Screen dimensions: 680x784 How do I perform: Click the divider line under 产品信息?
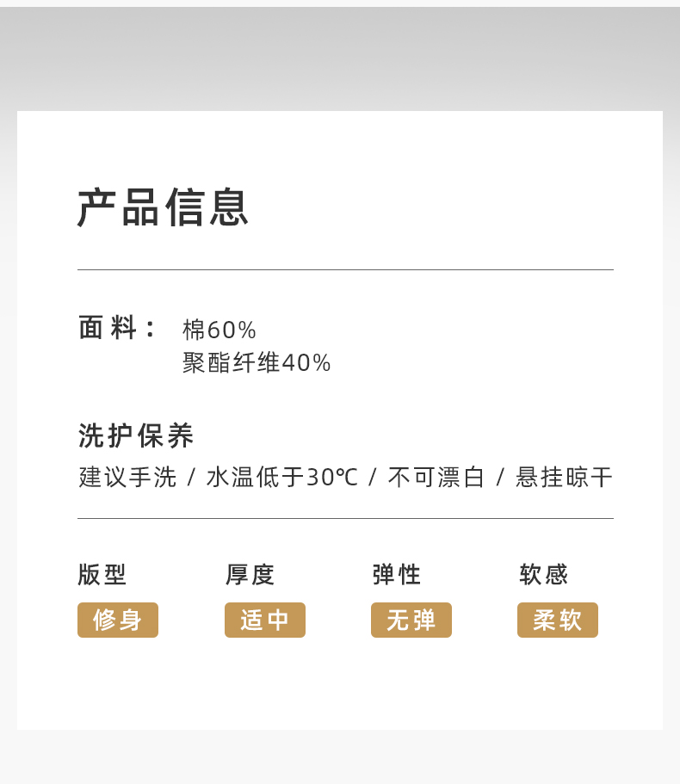[x=345, y=269]
